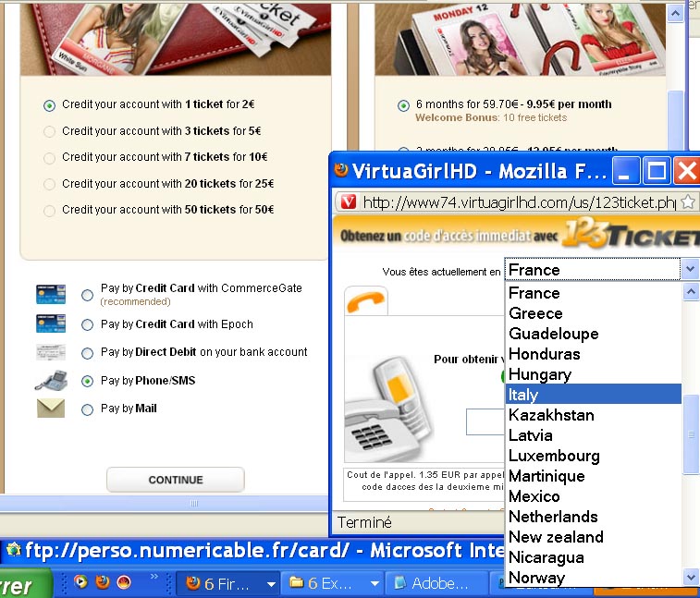Screen dimensions: 700x598
Task: Select New zealand in the country list
Action: (594, 537)
